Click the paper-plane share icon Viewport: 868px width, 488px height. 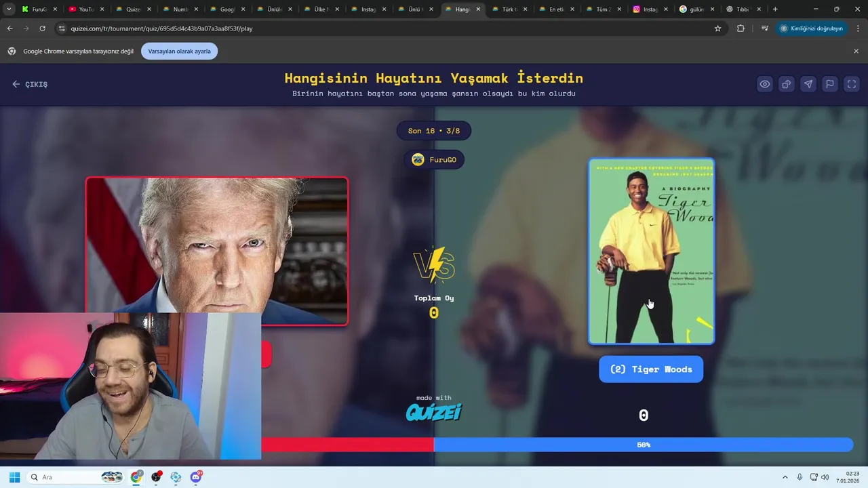click(x=808, y=84)
